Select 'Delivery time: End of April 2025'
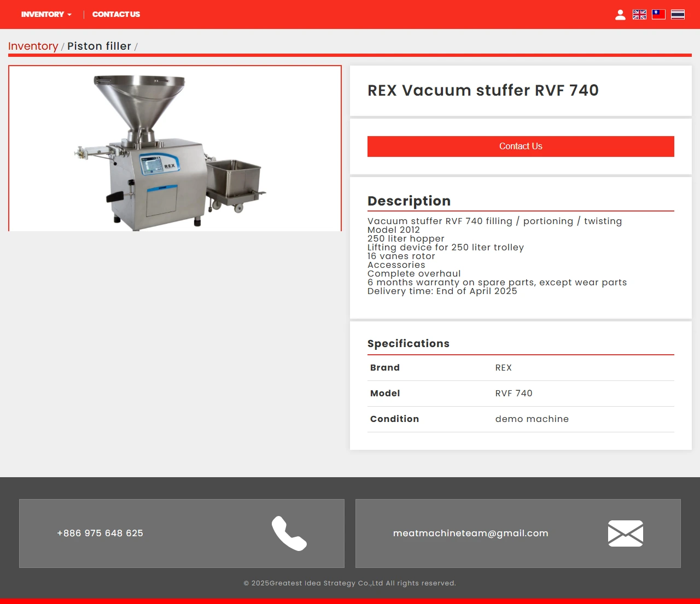This screenshot has width=700, height=604. [x=442, y=291]
